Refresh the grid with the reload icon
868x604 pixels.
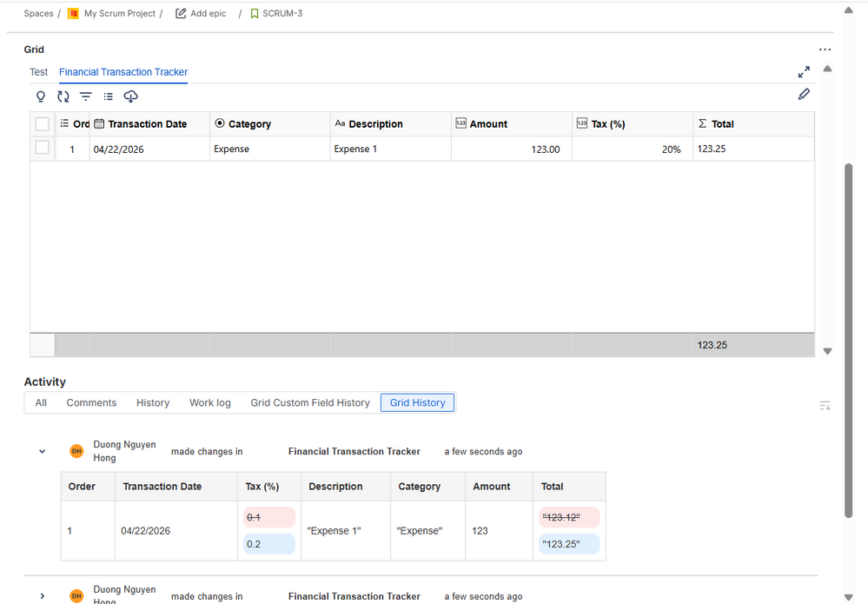pyautogui.click(x=63, y=96)
